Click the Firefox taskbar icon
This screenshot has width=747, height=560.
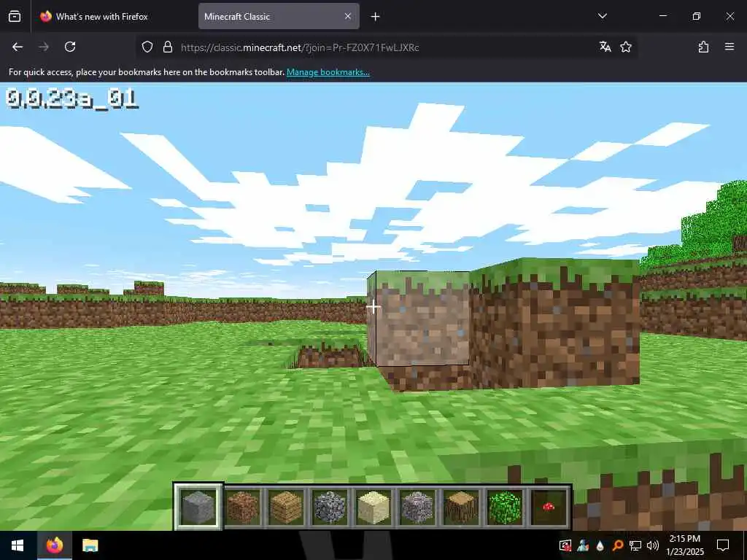pos(54,545)
